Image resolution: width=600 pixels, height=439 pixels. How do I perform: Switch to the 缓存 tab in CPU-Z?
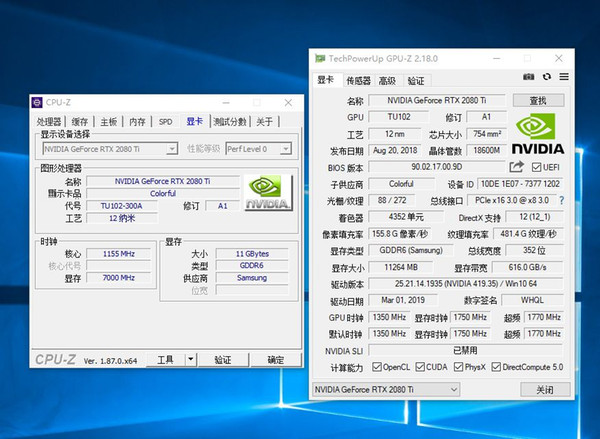pos(80,122)
